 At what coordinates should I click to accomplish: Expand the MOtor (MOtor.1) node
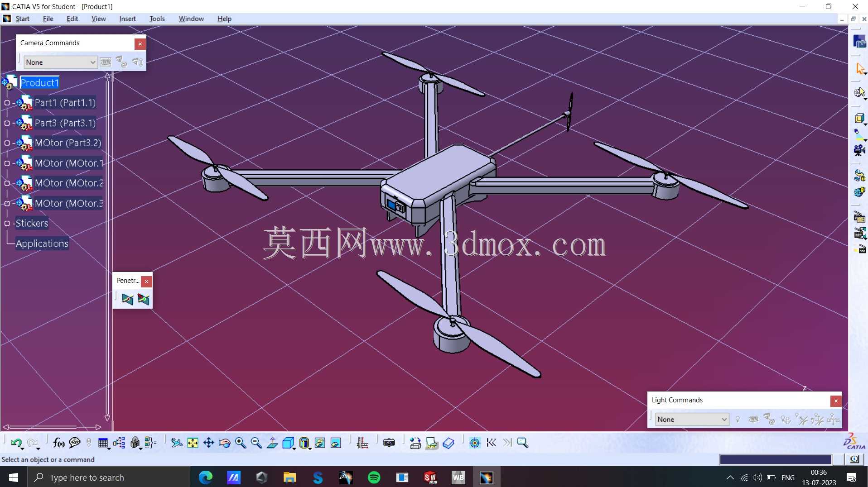7,163
